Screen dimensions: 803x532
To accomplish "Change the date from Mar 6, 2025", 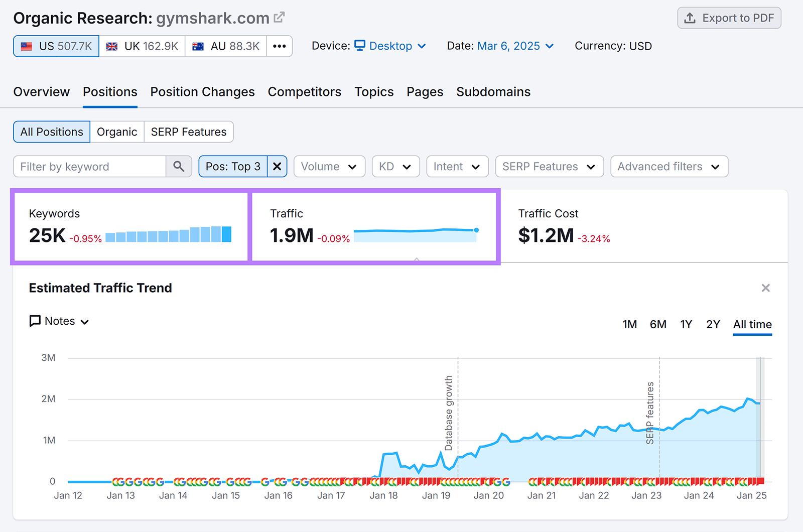I will click(508, 46).
